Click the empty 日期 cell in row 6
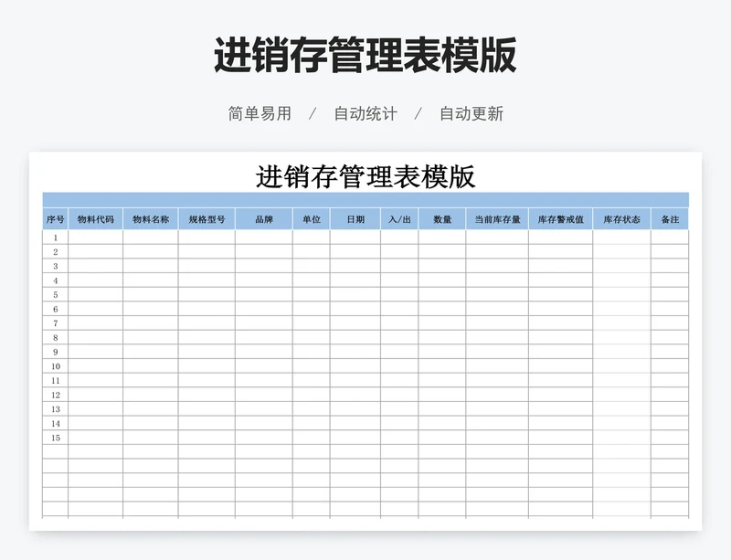The width and height of the screenshot is (731, 560). (355, 309)
